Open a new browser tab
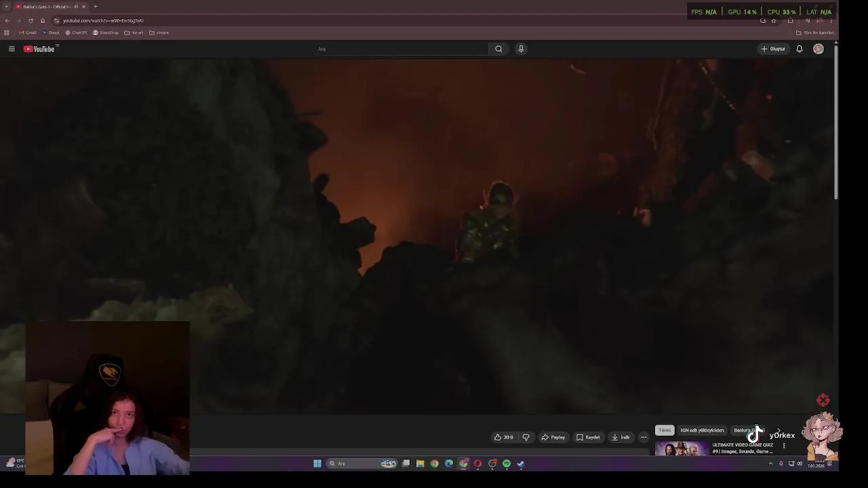868x488 pixels. click(96, 7)
